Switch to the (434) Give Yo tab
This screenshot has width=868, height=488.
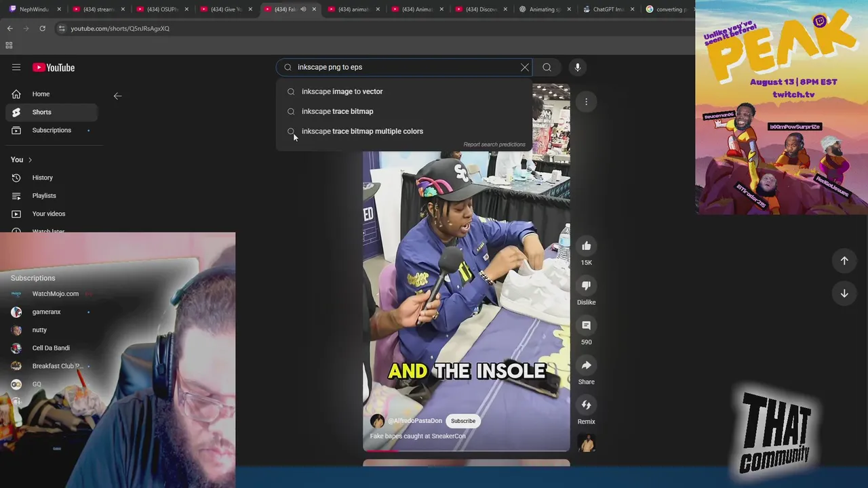pyautogui.click(x=225, y=9)
